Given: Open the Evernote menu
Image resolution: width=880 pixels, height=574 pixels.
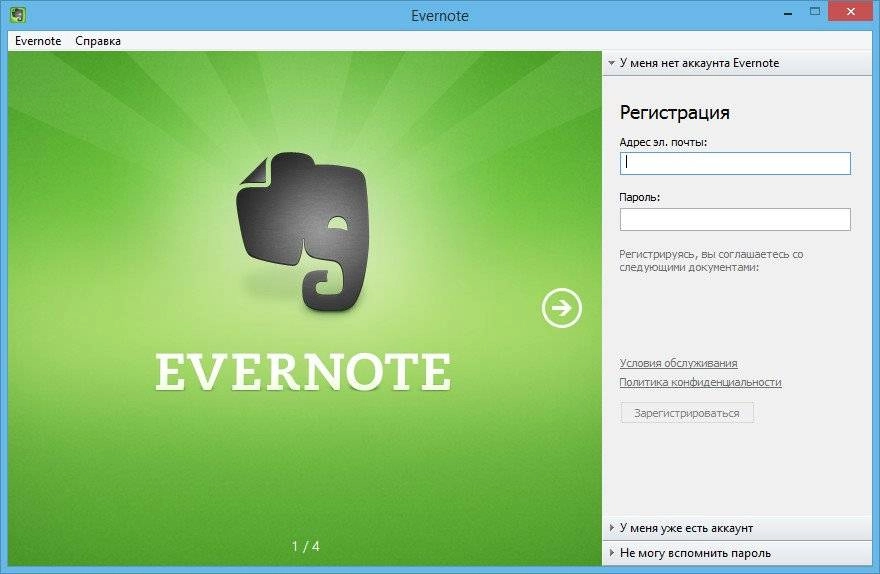Looking at the screenshot, I should coord(38,41).
